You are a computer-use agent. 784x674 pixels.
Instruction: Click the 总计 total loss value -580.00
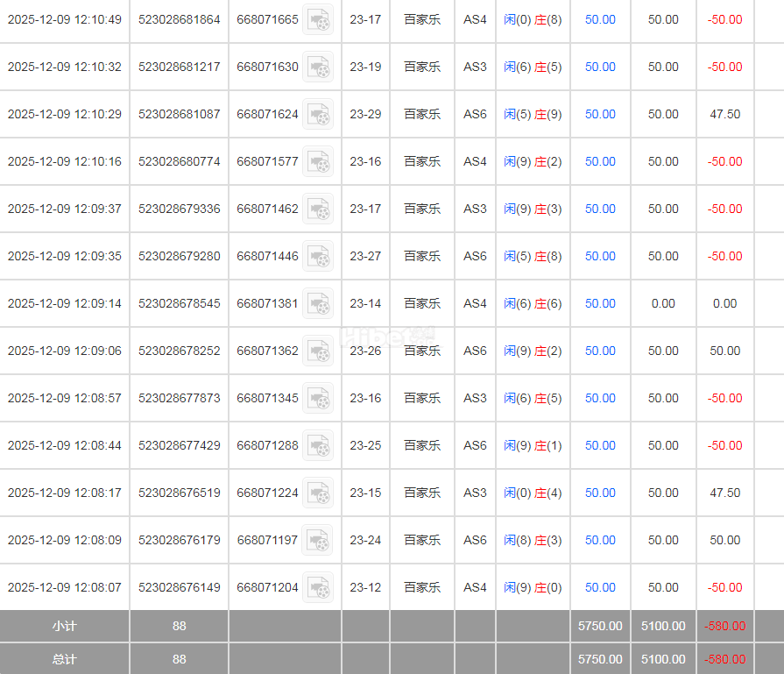(x=724, y=659)
